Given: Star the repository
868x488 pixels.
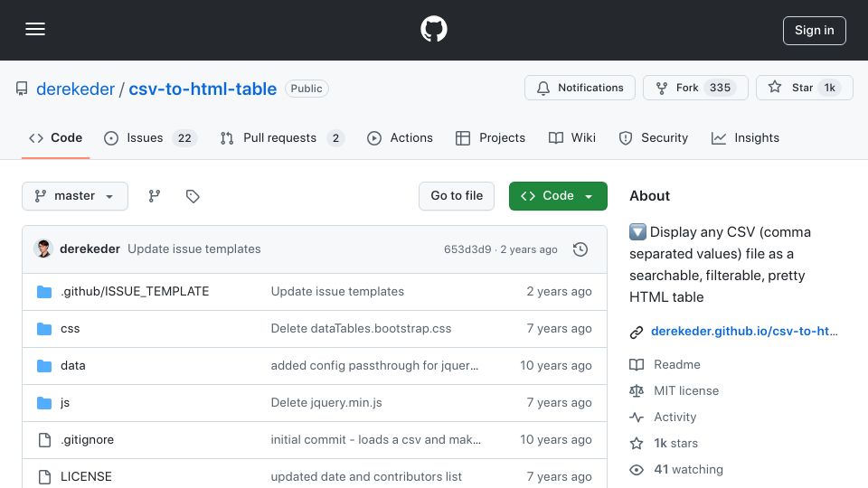Looking at the screenshot, I should (805, 88).
